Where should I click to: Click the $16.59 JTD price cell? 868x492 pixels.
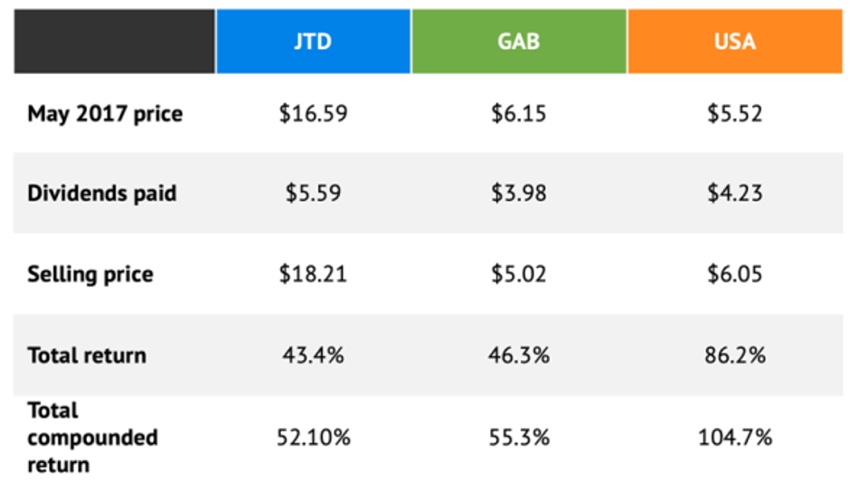313,114
